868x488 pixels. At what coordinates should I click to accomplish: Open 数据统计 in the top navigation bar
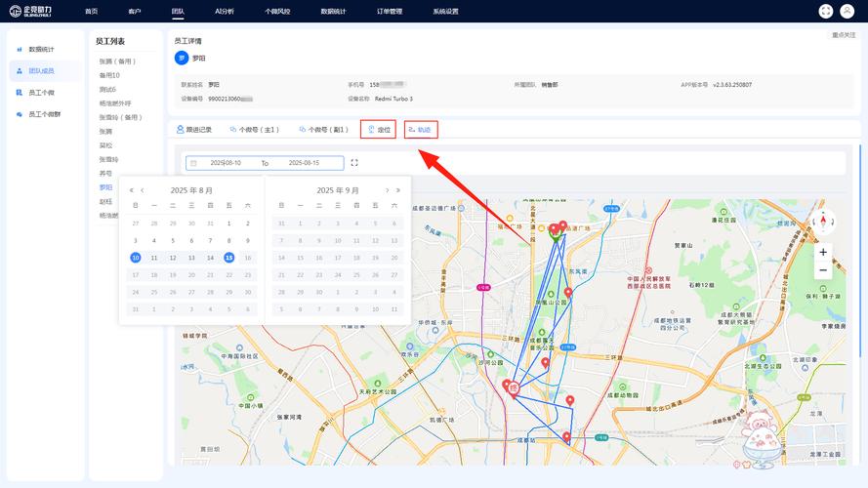333,11
